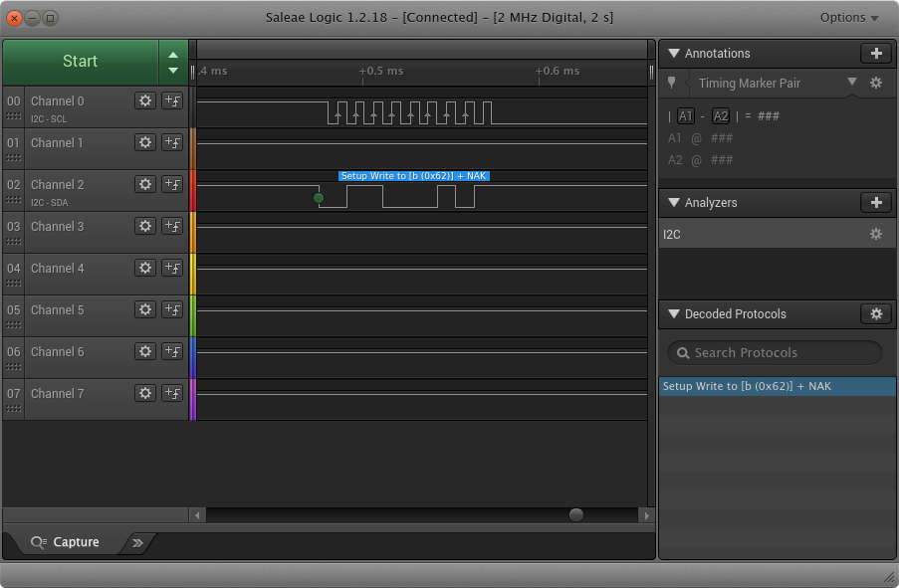Select decoded result Setup Write to 0x62
Viewport: 899px width, 588px height.
tap(777, 386)
